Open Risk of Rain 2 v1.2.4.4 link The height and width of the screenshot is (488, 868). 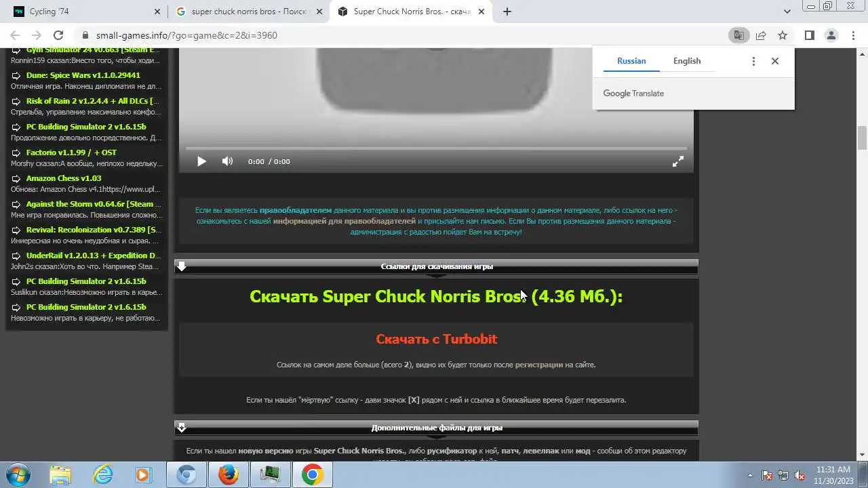pyautogui.click(x=93, y=101)
